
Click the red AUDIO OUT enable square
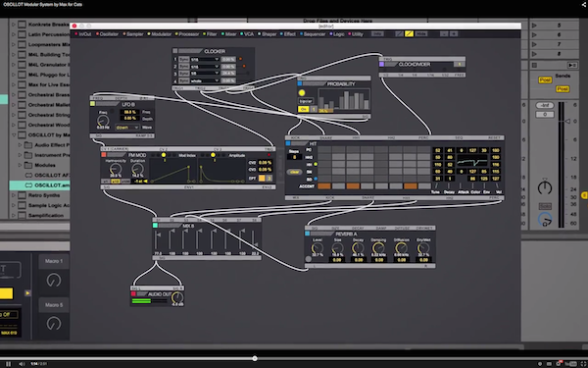pyautogui.click(x=133, y=294)
